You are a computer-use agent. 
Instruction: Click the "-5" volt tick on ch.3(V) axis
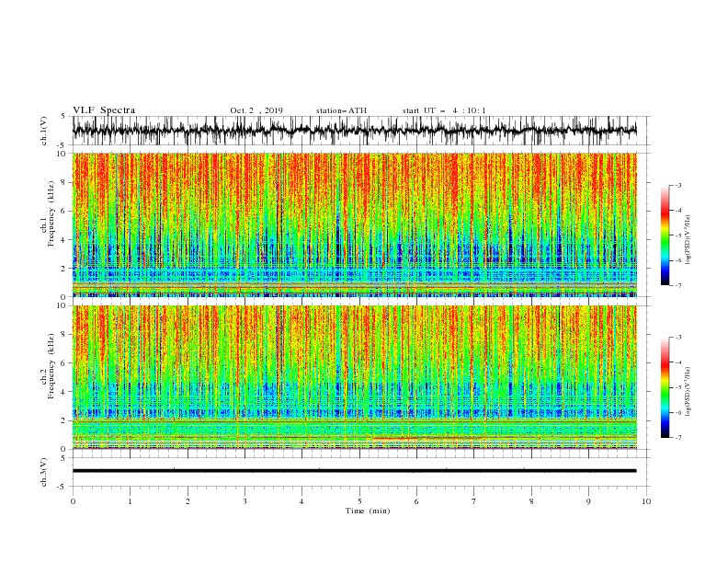(x=62, y=487)
